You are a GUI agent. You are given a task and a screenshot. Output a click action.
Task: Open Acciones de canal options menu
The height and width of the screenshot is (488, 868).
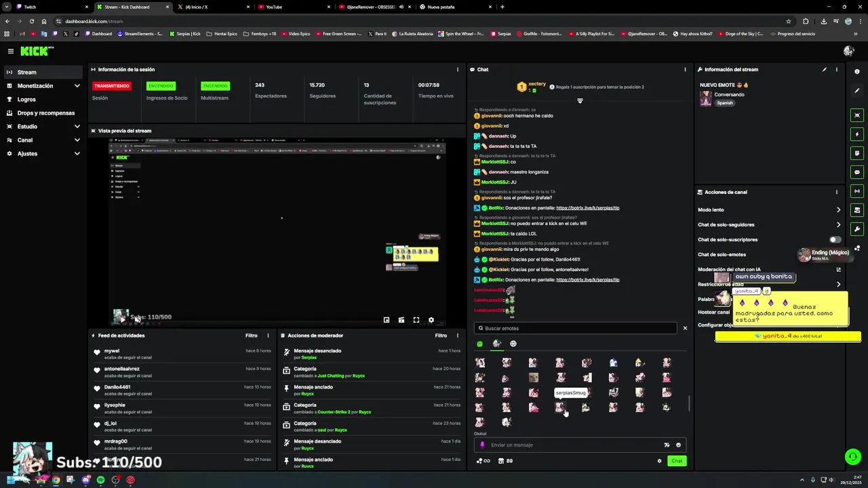pos(837,192)
